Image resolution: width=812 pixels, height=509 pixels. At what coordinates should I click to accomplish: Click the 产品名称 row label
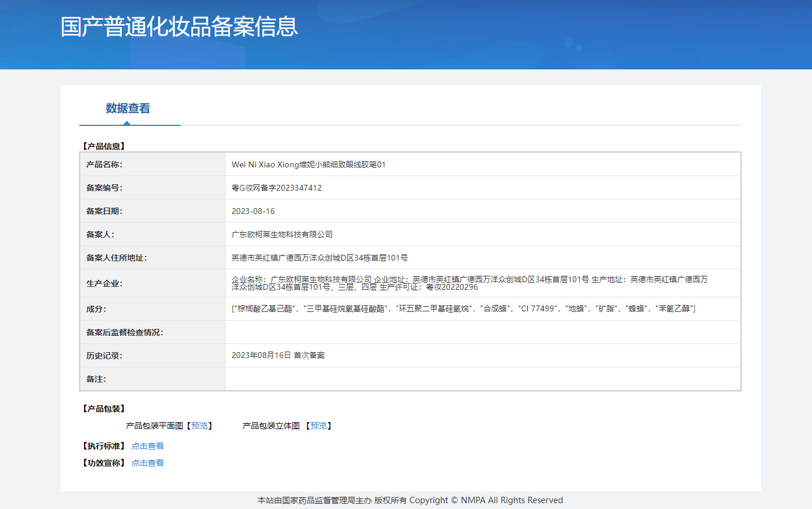tap(104, 164)
